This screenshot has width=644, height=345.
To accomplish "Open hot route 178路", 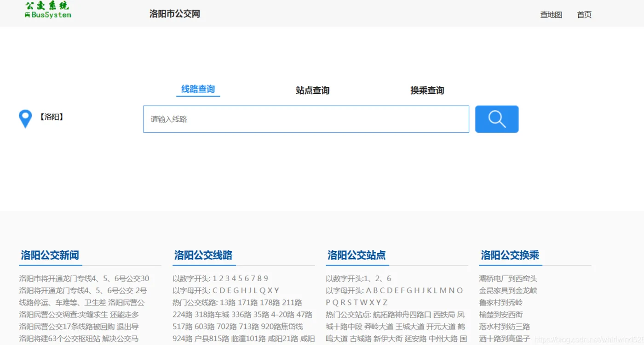I will tap(270, 302).
